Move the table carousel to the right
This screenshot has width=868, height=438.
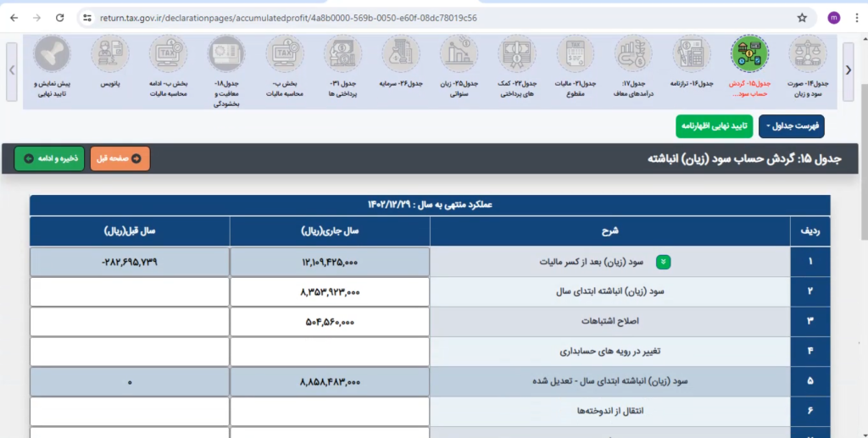click(x=848, y=71)
